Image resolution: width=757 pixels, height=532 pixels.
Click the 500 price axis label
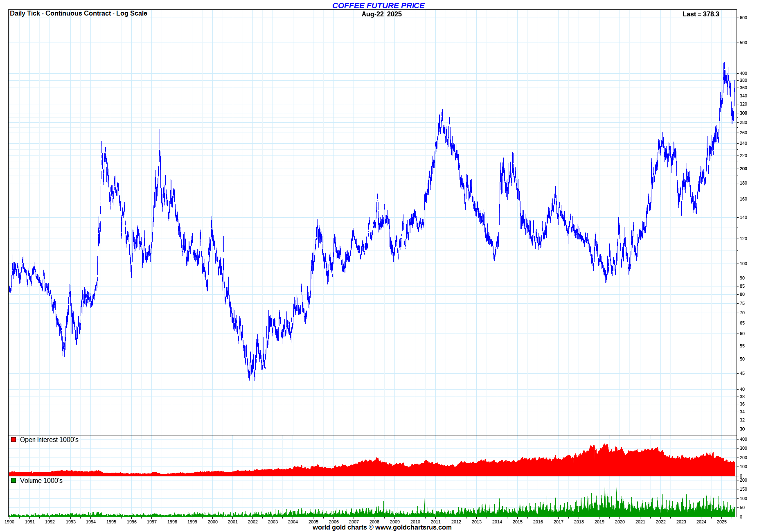(x=743, y=43)
